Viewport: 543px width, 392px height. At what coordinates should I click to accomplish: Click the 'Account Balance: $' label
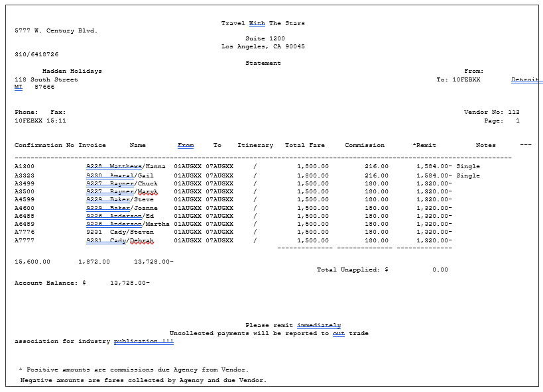pyautogui.click(x=50, y=283)
